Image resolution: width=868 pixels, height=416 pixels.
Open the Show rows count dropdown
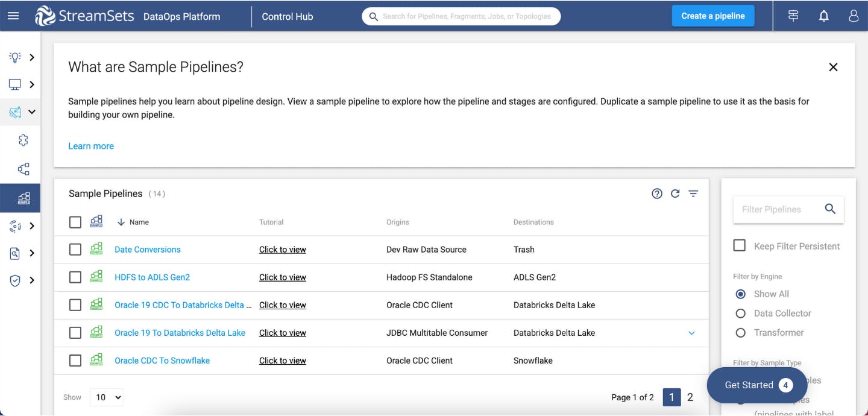click(x=106, y=397)
